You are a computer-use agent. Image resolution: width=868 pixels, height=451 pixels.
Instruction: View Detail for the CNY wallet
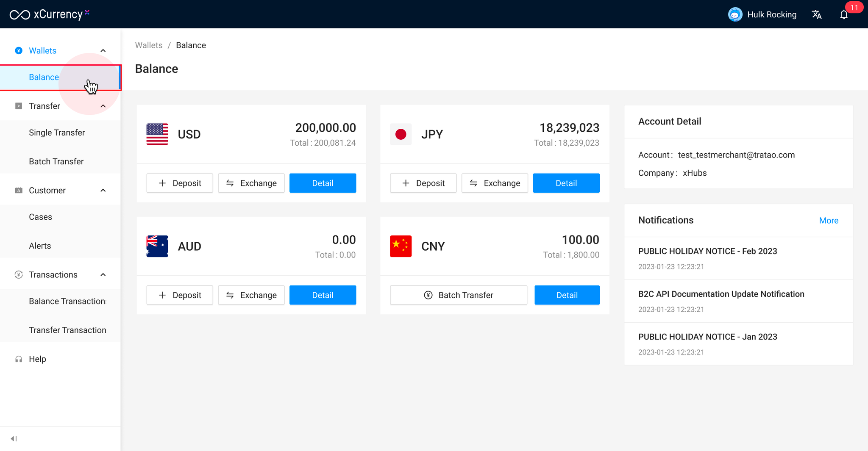[x=567, y=295]
